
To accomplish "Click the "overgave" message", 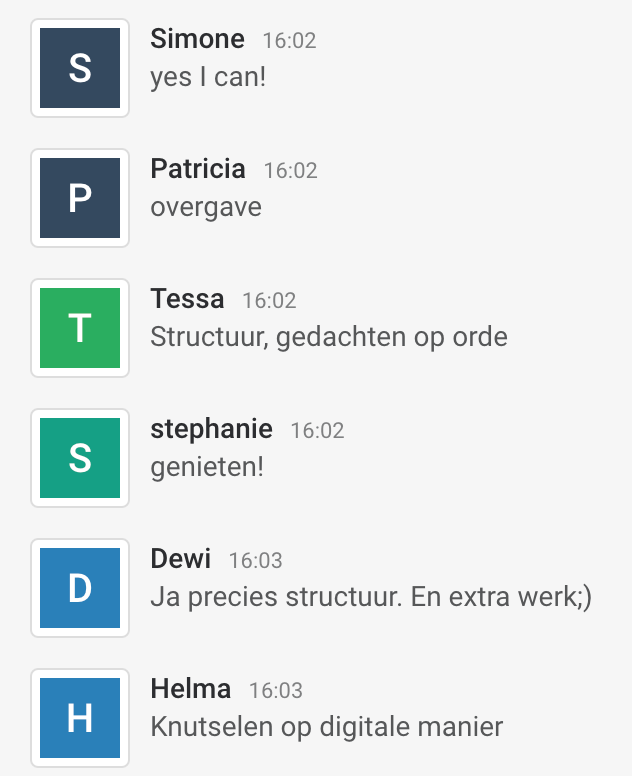I will (206, 207).
